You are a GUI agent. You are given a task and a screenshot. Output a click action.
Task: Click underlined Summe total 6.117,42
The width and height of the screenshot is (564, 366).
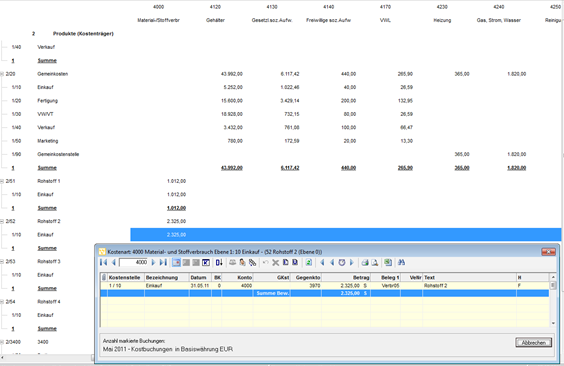[290, 168]
